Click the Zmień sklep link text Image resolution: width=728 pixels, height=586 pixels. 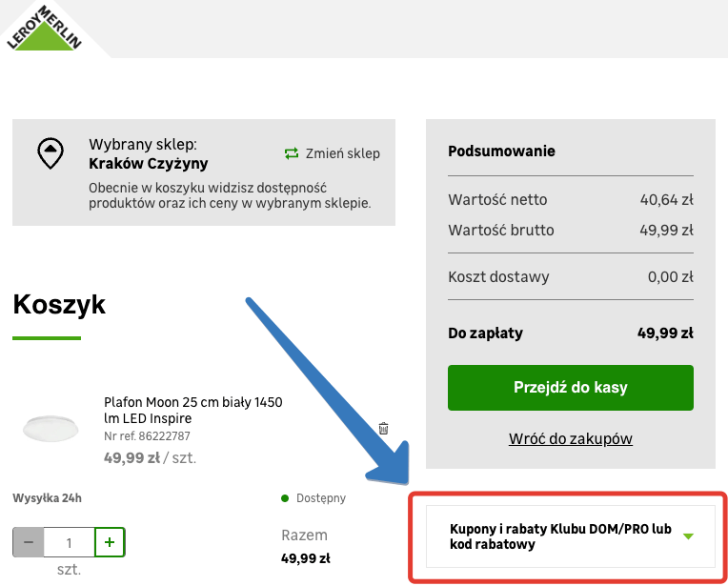pyautogui.click(x=342, y=153)
